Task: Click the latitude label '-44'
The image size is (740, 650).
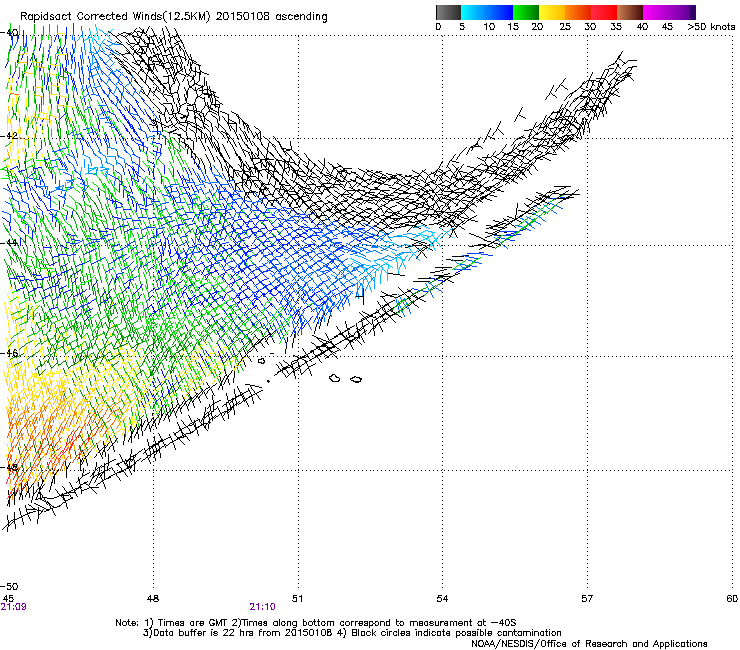Action: click(9, 242)
